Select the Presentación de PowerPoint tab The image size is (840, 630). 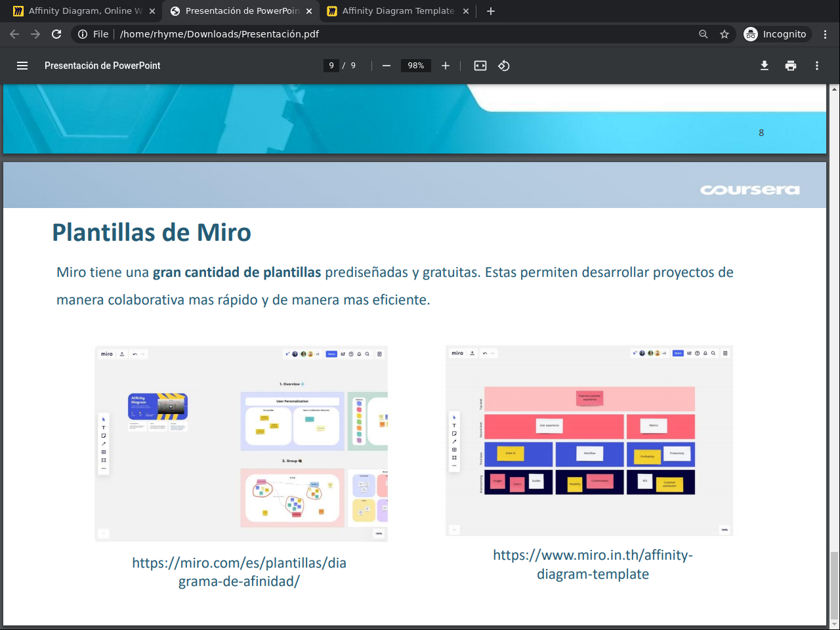point(242,11)
